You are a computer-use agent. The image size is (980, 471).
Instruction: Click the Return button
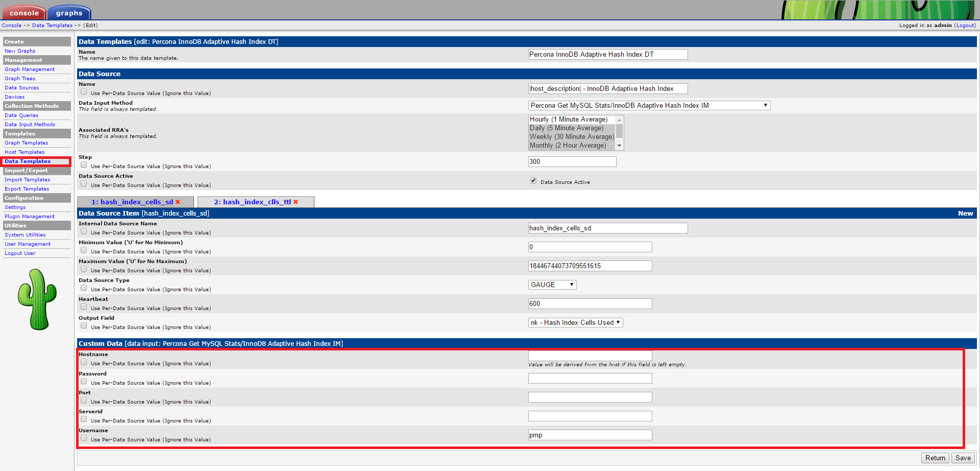[935, 458]
